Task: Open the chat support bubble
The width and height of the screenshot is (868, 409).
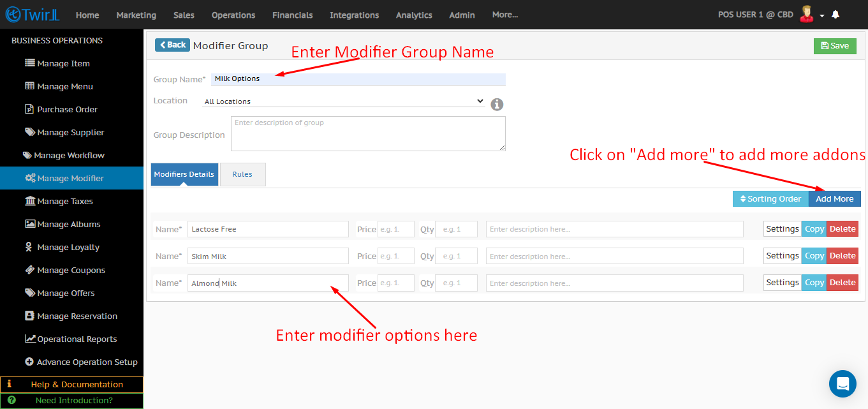Action: pyautogui.click(x=842, y=383)
